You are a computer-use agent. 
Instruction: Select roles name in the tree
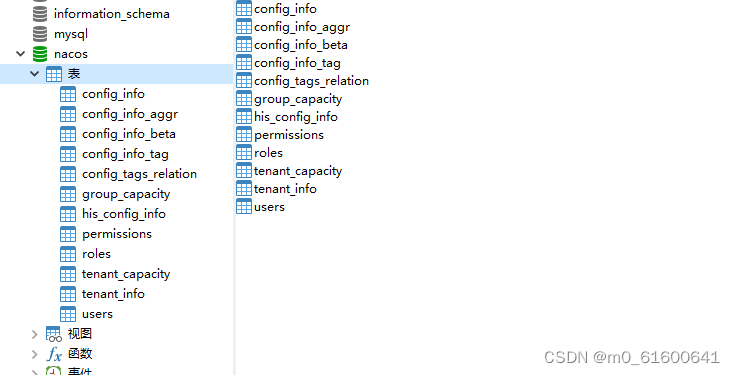coord(97,254)
